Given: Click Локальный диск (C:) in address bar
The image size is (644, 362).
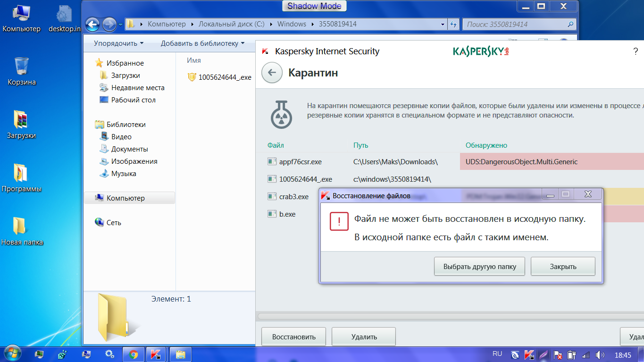Looking at the screenshot, I should coord(232,24).
